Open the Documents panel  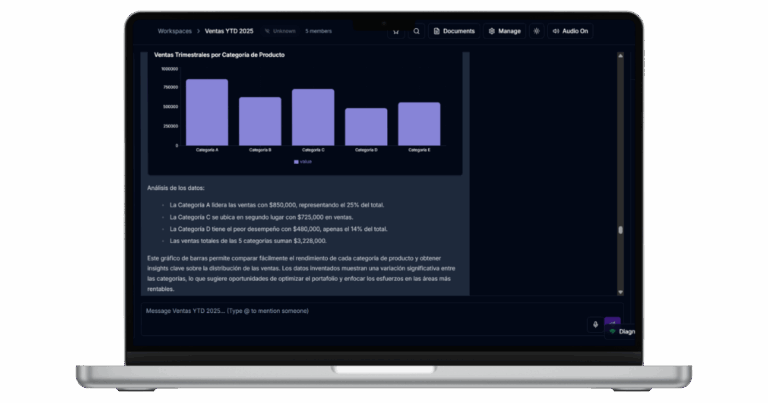[x=454, y=31]
